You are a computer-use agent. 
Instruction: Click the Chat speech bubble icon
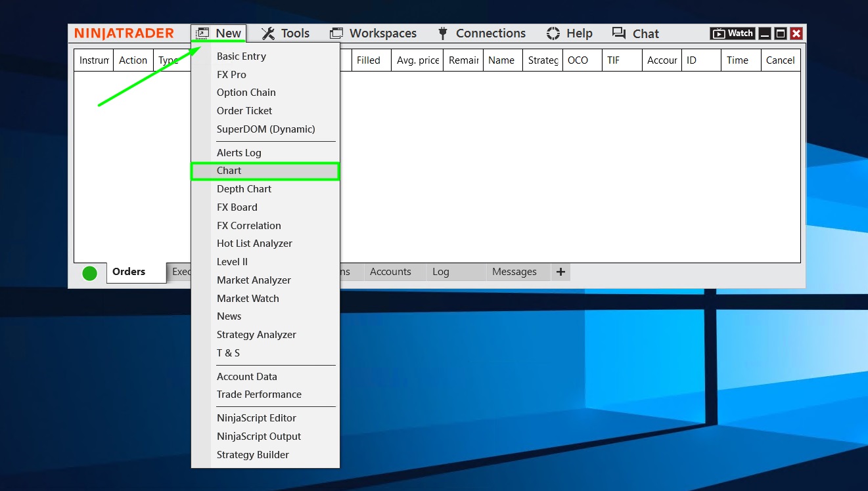[x=618, y=33]
